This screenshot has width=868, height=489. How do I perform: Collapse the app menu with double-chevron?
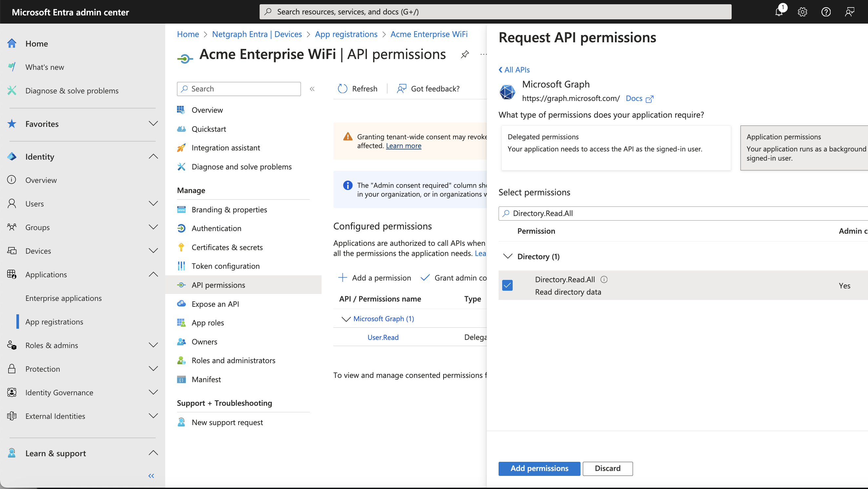point(312,89)
